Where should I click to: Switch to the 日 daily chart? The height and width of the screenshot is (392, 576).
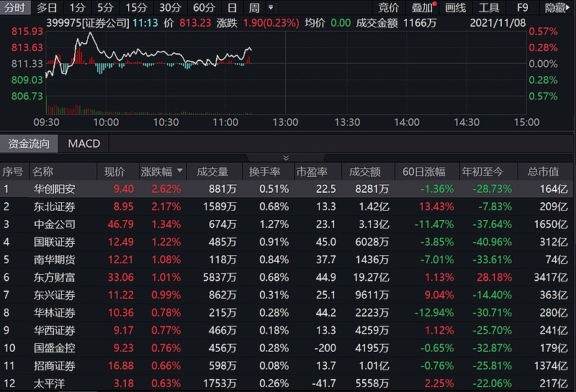pyautogui.click(x=232, y=7)
